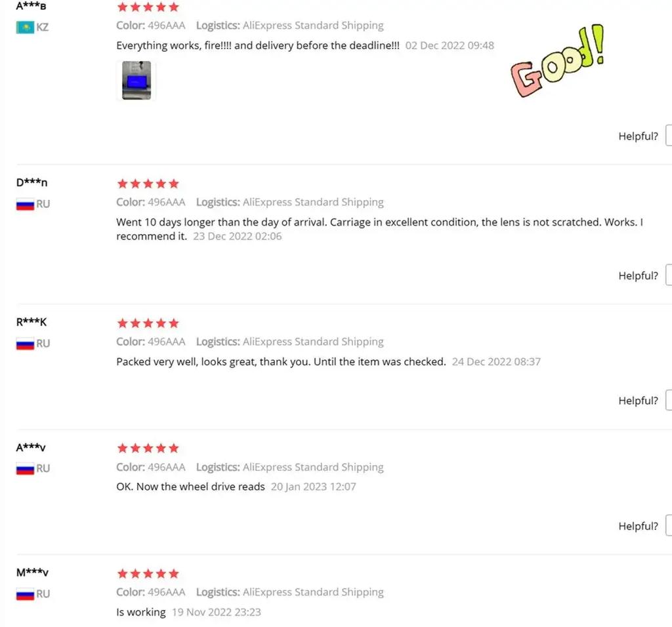Mark the A***B review as helpful
The height and width of the screenshot is (627, 672).
tap(668, 136)
